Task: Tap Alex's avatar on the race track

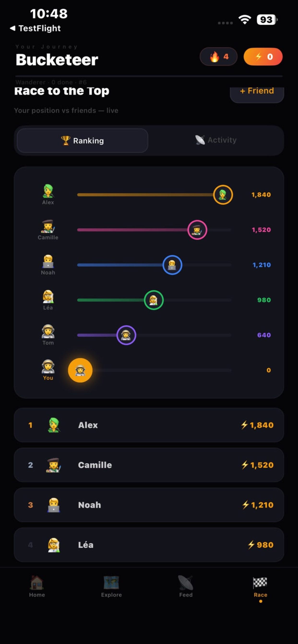Action: (x=223, y=195)
